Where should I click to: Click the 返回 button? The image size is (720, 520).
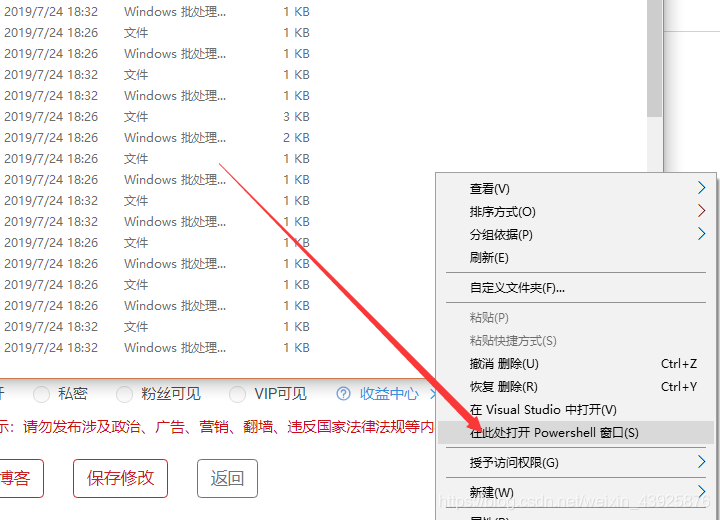click(227, 478)
